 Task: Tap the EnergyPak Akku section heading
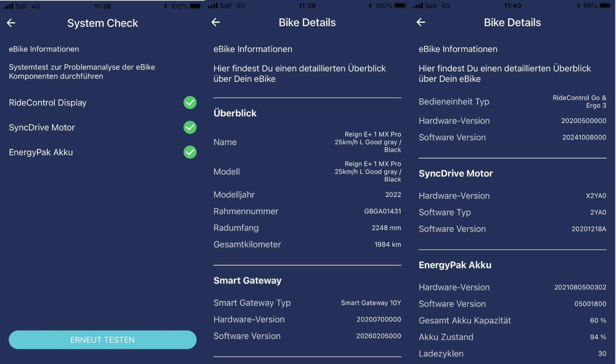[455, 265]
